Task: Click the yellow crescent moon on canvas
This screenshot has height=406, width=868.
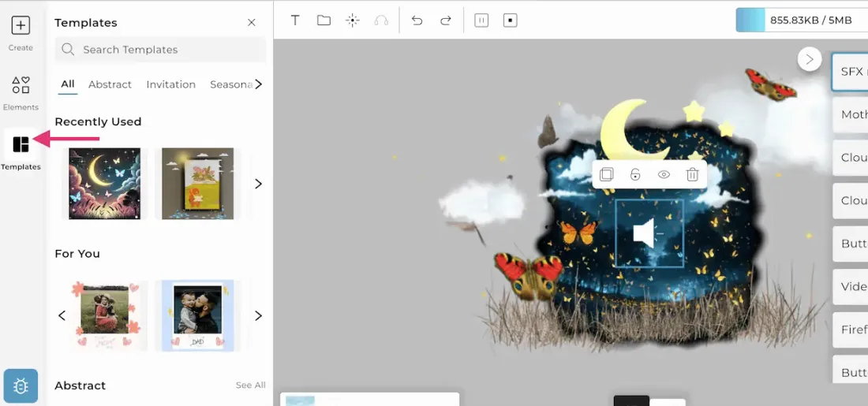Action: tap(615, 129)
